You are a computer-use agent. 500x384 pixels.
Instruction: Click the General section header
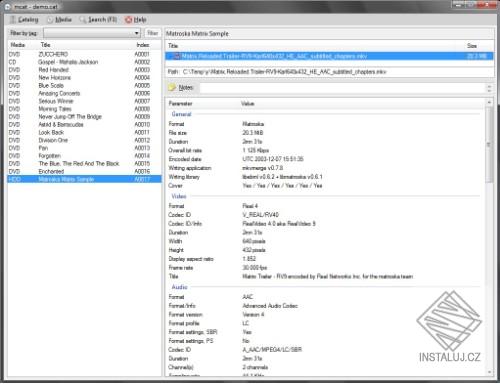[181, 114]
